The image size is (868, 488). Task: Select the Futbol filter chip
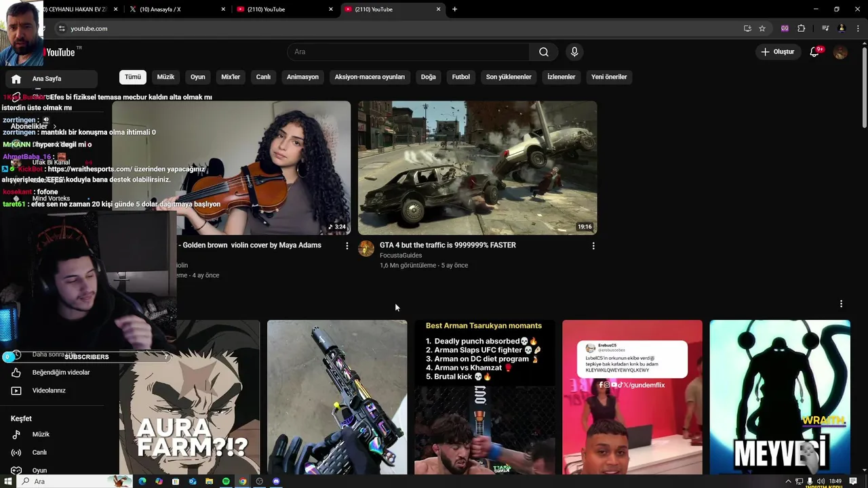pos(461,77)
